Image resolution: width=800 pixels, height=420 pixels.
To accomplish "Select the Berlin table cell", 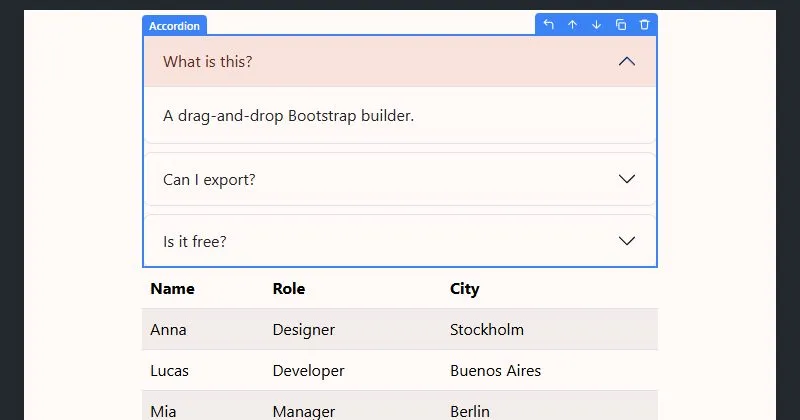I will (x=550, y=406).
